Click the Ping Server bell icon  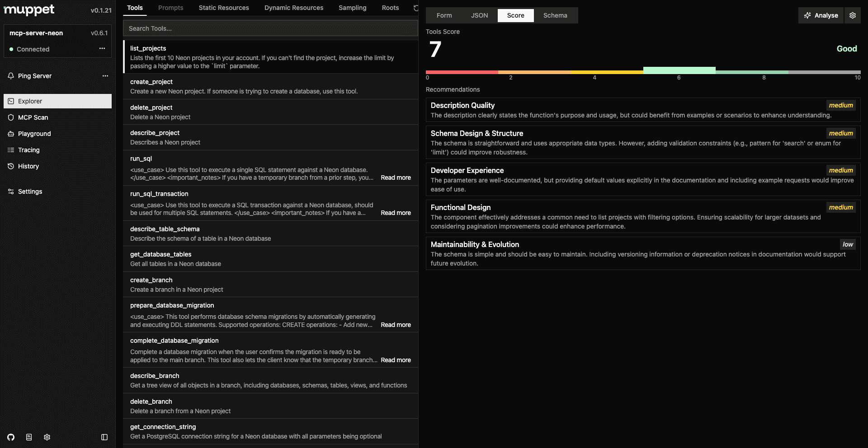[10, 76]
